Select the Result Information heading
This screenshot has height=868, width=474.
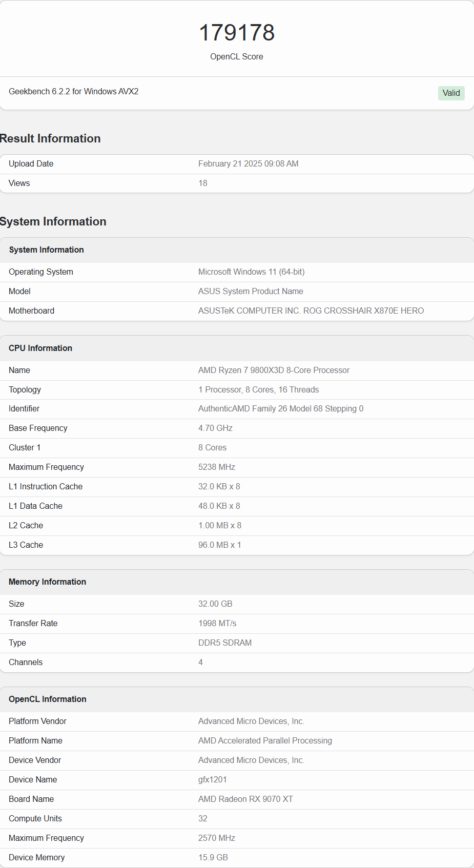[50, 139]
